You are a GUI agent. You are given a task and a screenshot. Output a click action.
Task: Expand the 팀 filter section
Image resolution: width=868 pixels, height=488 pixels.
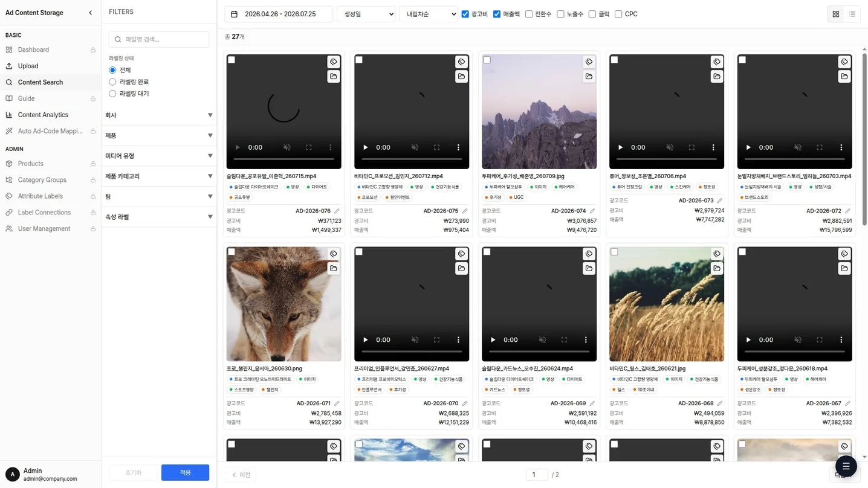[x=159, y=196]
